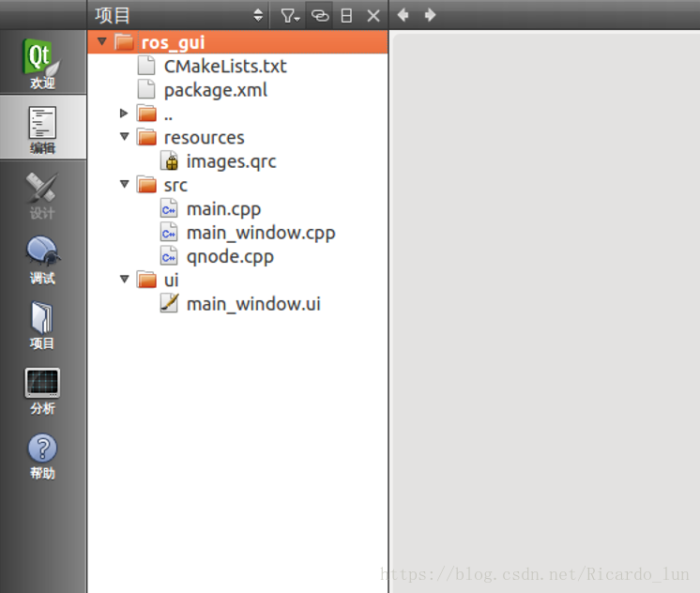Select package.xml file
Screen dimensions: 700x593
point(216,90)
